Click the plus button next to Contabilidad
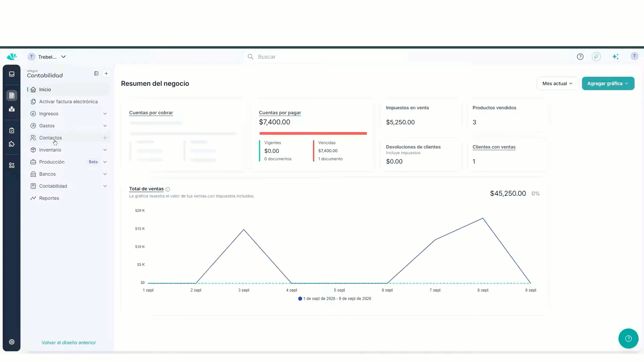The width and height of the screenshot is (644, 362). [106, 73]
